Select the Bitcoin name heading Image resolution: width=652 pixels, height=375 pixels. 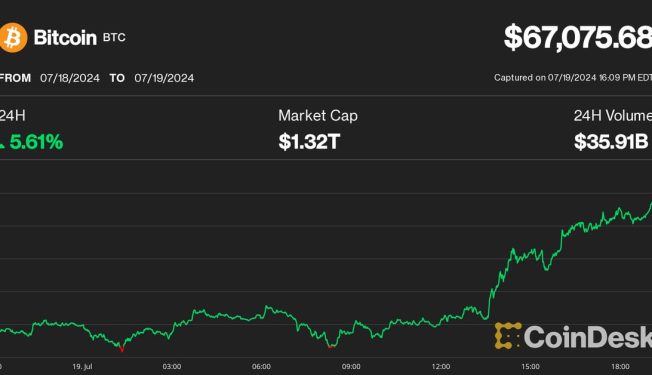(x=65, y=38)
